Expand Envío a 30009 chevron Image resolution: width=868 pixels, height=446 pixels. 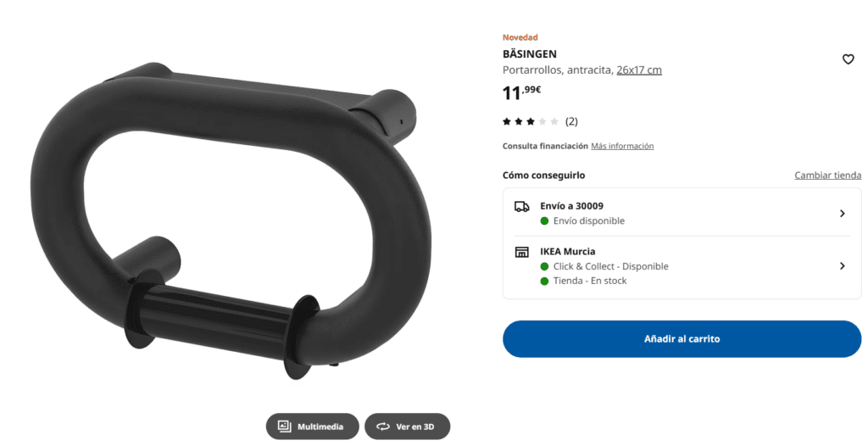coord(842,214)
